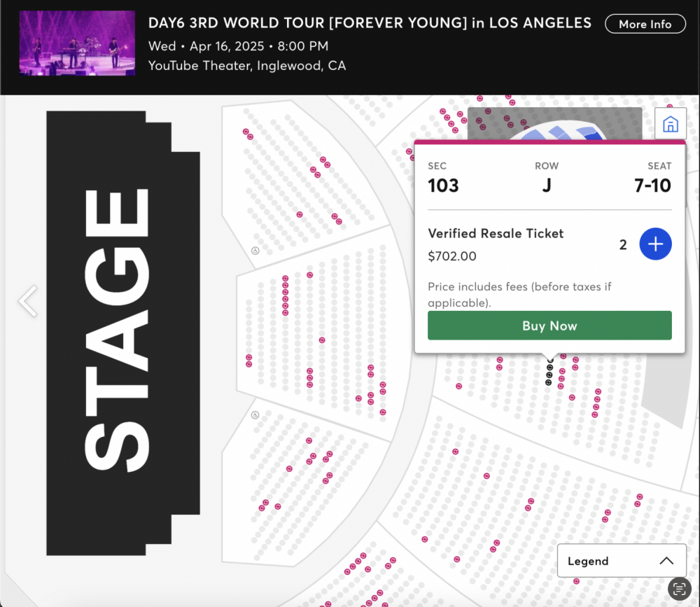Go back using the left arrow chevron
The width and height of the screenshot is (700, 607).
coord(28,301)
